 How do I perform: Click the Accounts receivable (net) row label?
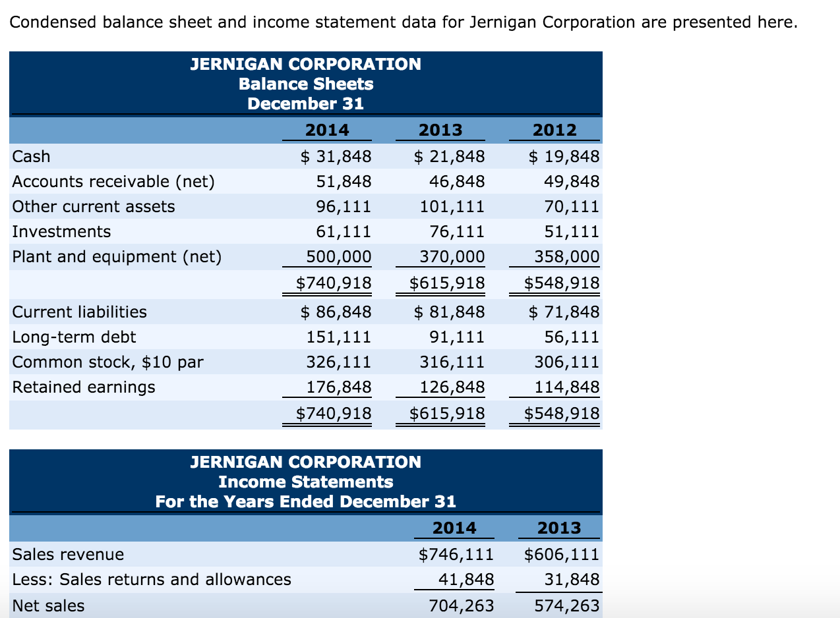click(111, 181)
